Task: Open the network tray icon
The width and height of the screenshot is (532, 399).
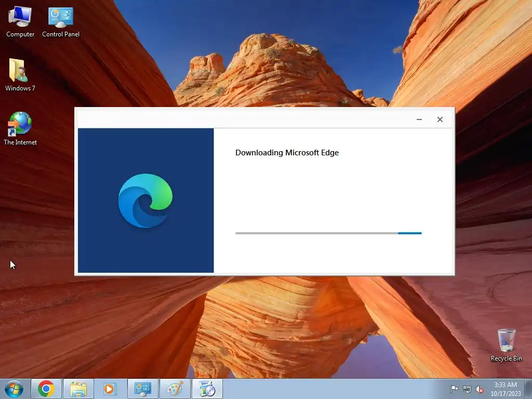Action: click(467, 389)
